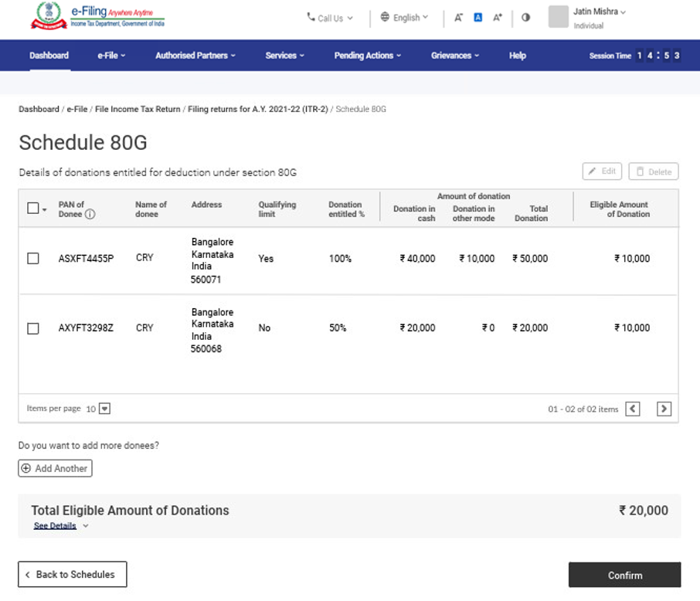Click info icon beside PAN of Donee
700x601 pixels.
[90, 214]
